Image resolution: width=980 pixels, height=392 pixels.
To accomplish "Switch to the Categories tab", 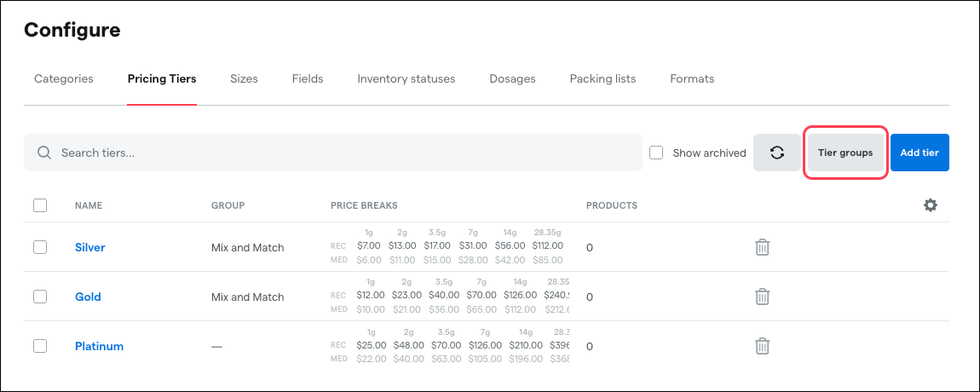I will (x=64, y=78).
